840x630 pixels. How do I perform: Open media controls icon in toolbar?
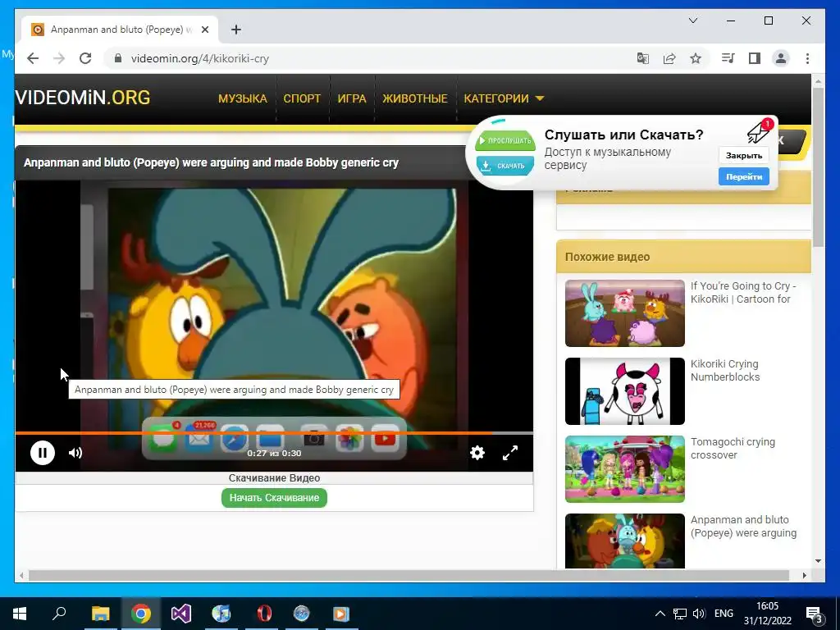click(728, 58)
